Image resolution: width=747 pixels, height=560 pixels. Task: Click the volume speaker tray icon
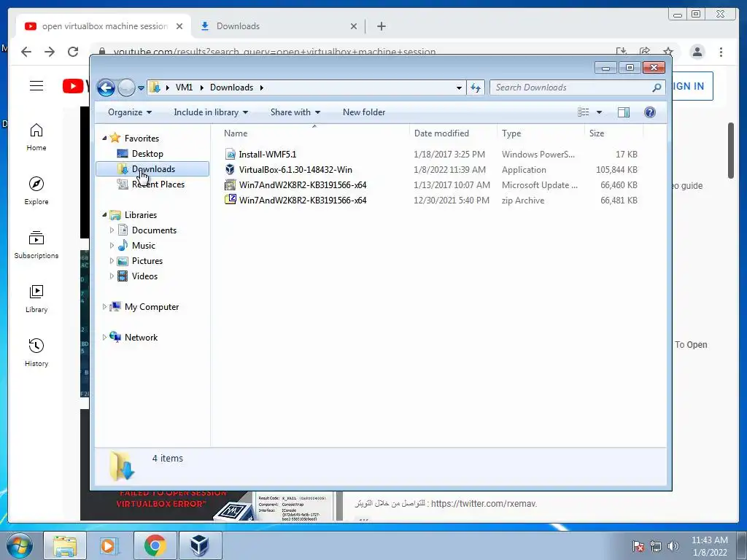pyautogui.click(x=673, y=546)
